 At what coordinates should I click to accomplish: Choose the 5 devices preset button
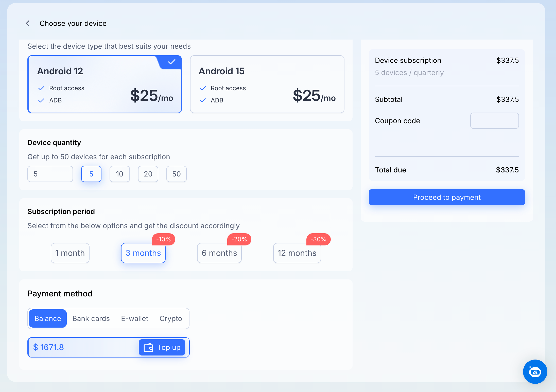91,174
